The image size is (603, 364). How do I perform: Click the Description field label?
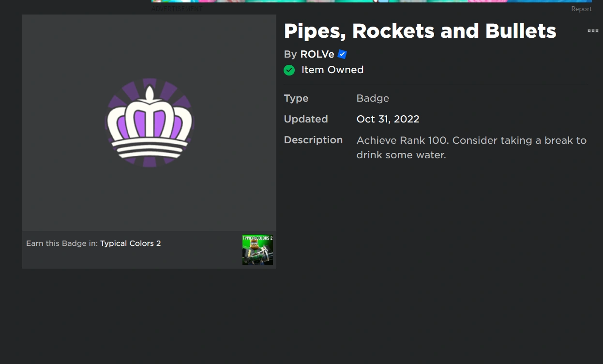[313, 140]
